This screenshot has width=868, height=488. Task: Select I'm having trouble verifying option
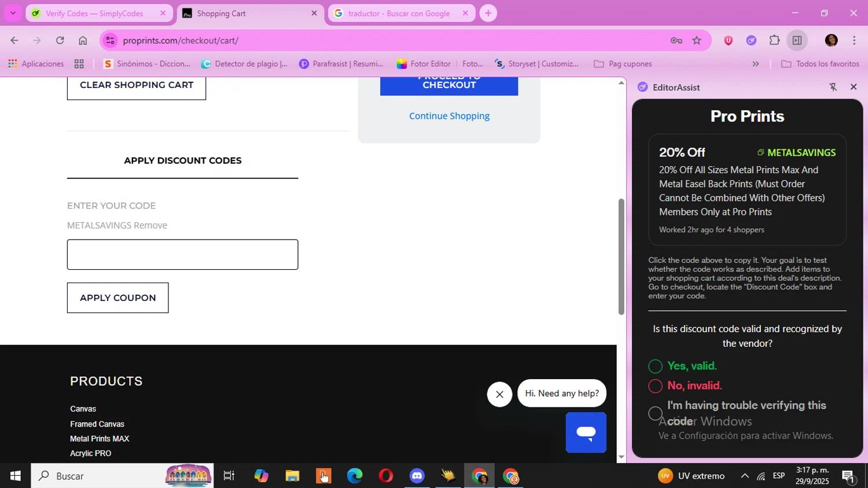click(655, 413)
